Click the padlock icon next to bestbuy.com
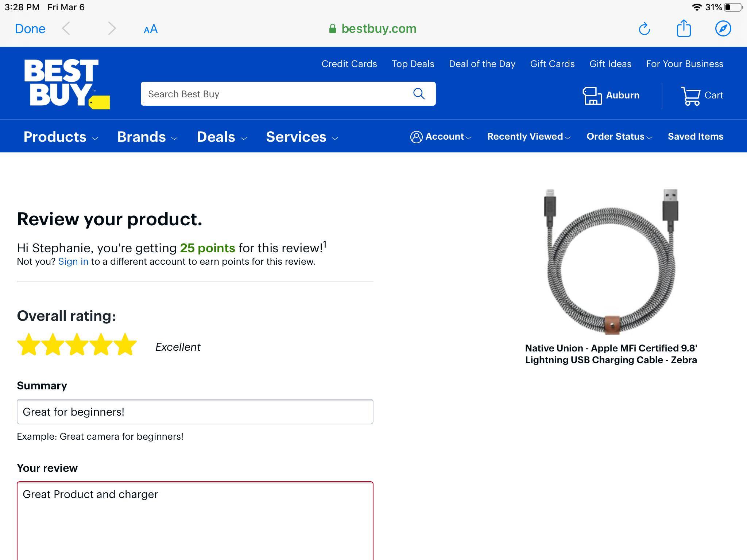The height and width of the screenshot is (560, 747). click(333, 29)
